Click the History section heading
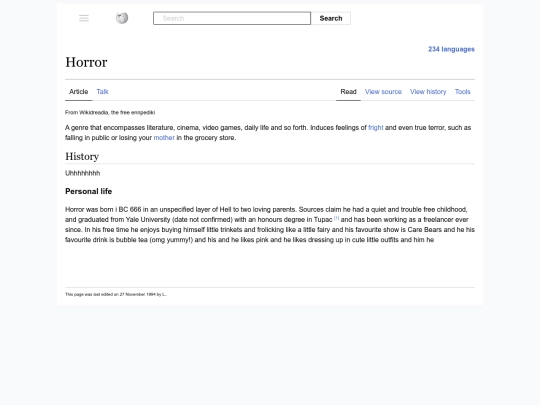The image size is (540, 405). click(x=82, y=156)
